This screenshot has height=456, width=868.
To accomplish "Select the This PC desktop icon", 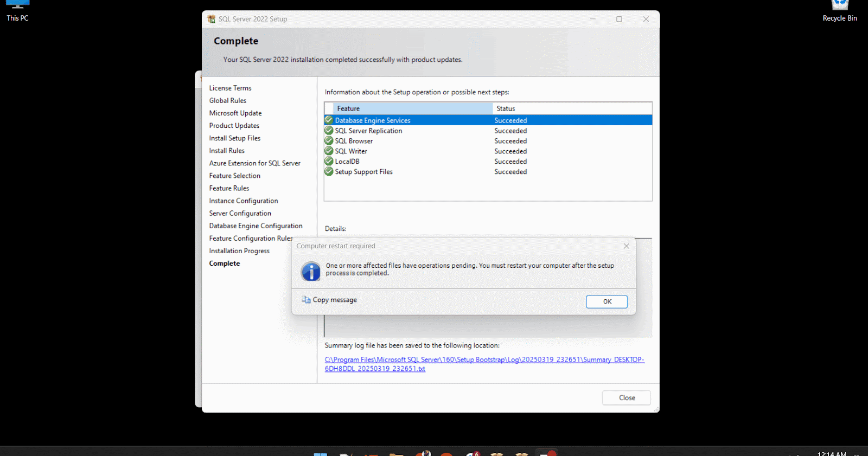I will pyautogui.click(x=17, y=11).
